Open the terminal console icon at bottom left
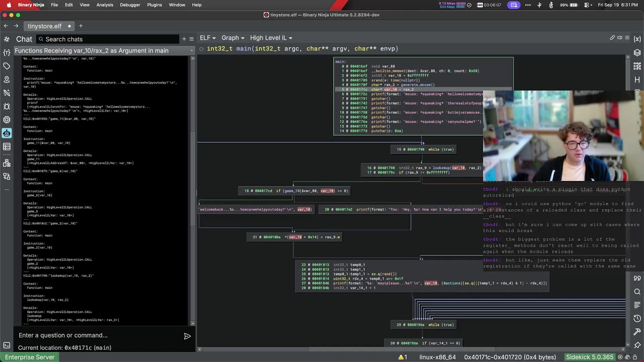This screenshot has width=644, height=362. coord(7,345)
